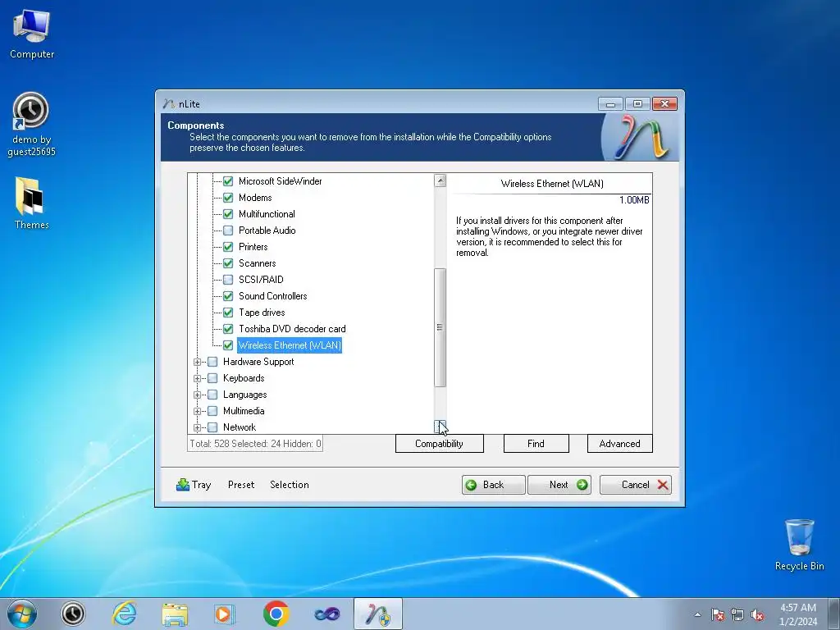Open Windows Explorer from taskbar
The height and width of the screenshot is (630, 840).
tap(175, 614)
